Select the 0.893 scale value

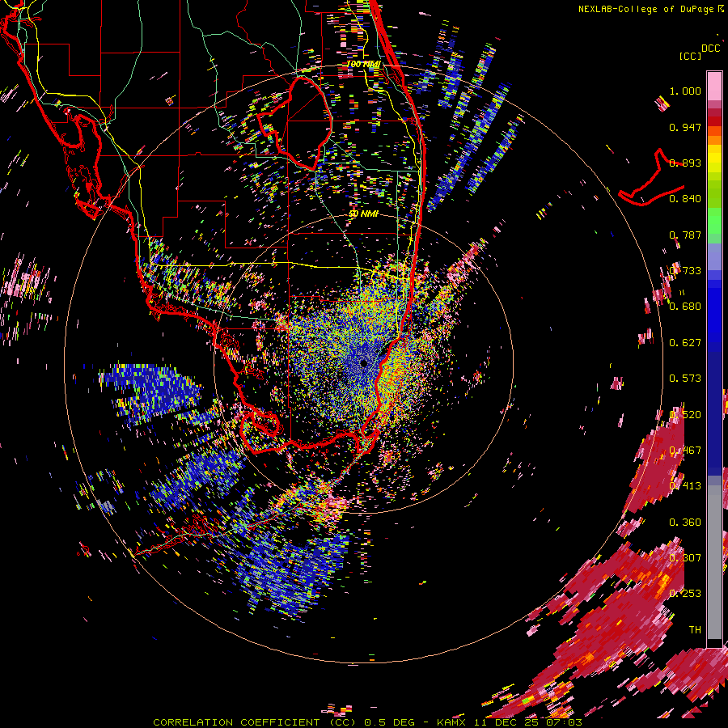pyautogui.click(x=685, y=163)
